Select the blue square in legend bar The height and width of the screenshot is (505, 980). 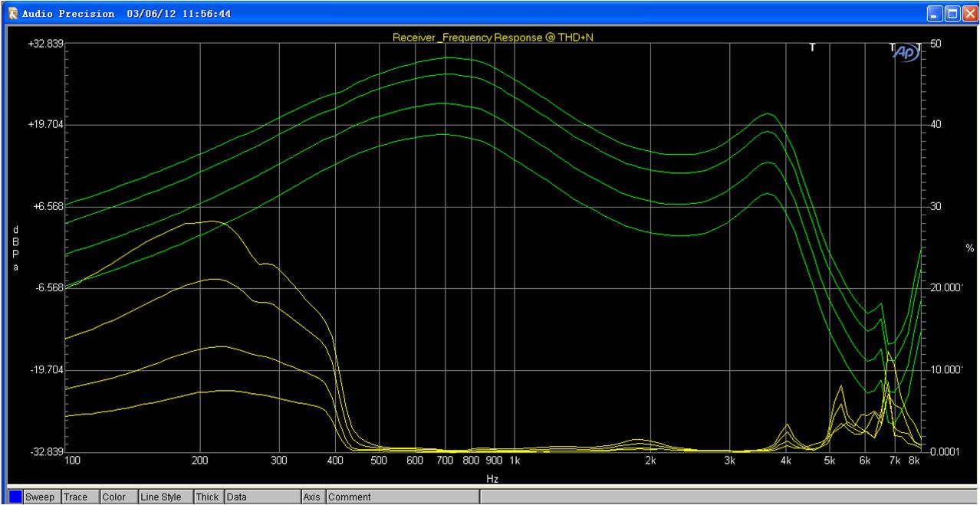15,497
